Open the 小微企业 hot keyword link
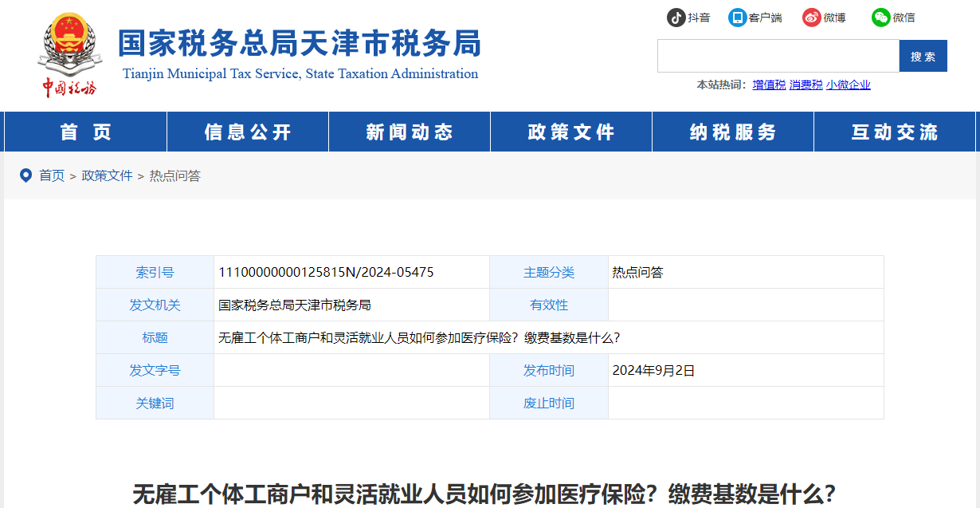Viewport: 980px width, 508px height. pyautogui.click(x=849, y=85)
